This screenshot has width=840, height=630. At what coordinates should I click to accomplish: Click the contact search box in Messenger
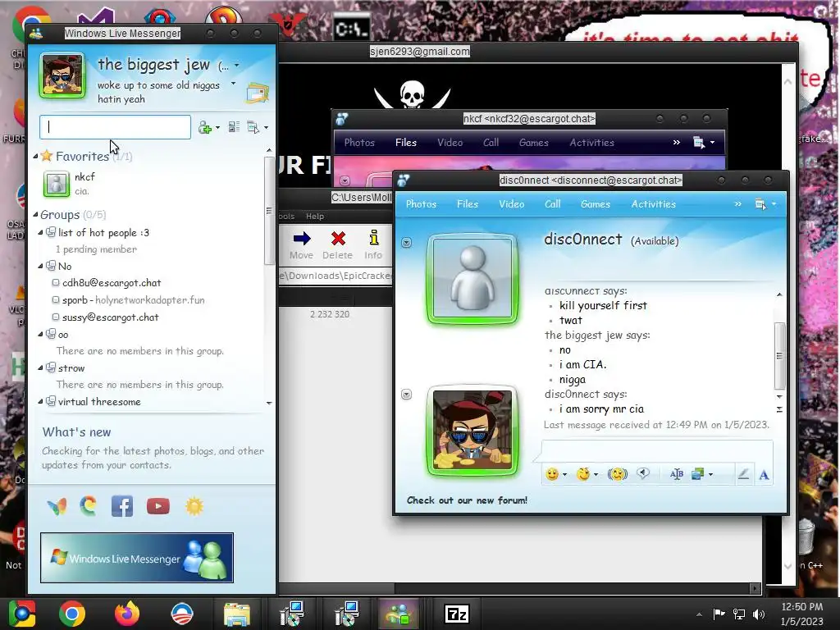coord(115,127)
